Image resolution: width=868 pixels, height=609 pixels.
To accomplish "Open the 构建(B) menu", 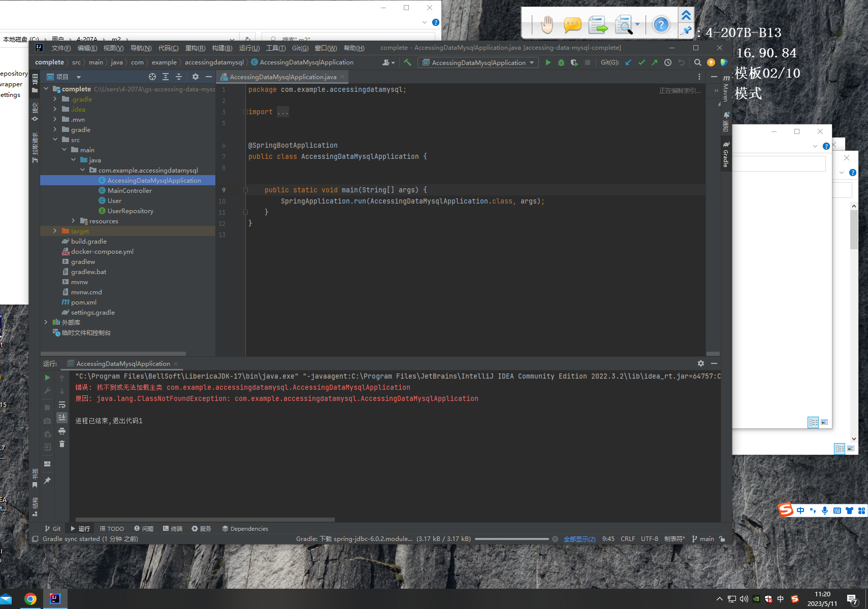I will [222, 48].
